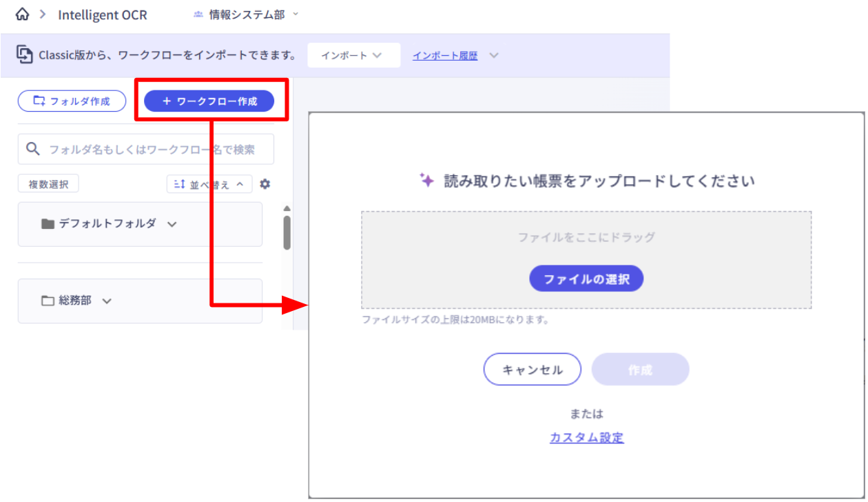The height and width of the screenshot is (502, 868).
Task: Open settings gear next to sort button
Action: [265, 184]
